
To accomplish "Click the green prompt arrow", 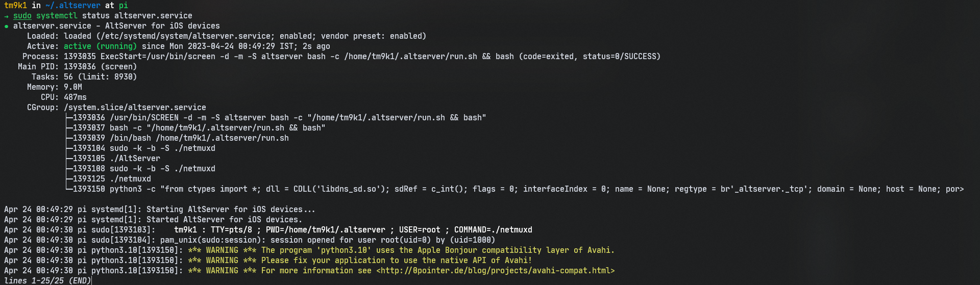I will point(6,16).
